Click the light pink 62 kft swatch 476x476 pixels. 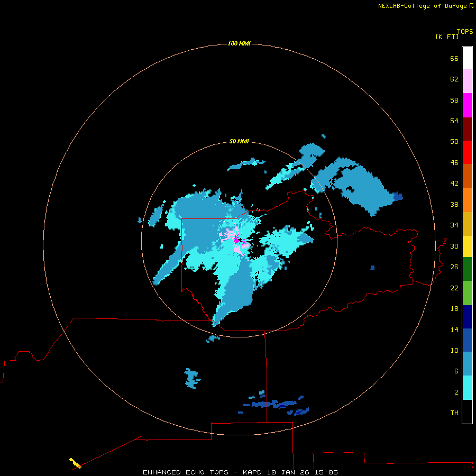coord(467,81)
